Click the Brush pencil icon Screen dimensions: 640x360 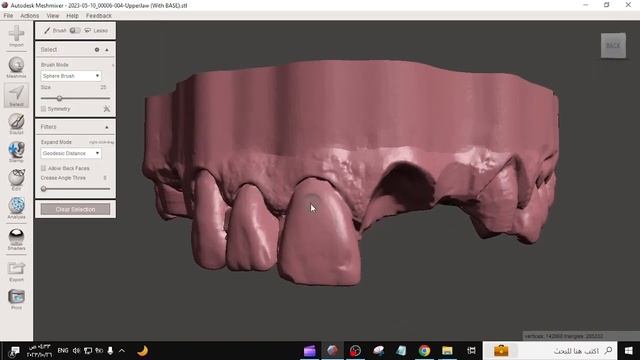47,30
